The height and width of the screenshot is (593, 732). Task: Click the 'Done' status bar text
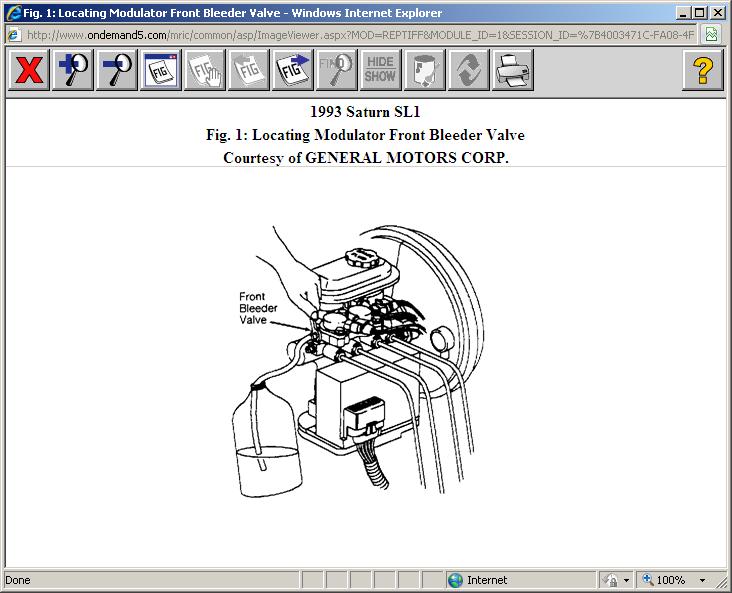click(18, 580)
